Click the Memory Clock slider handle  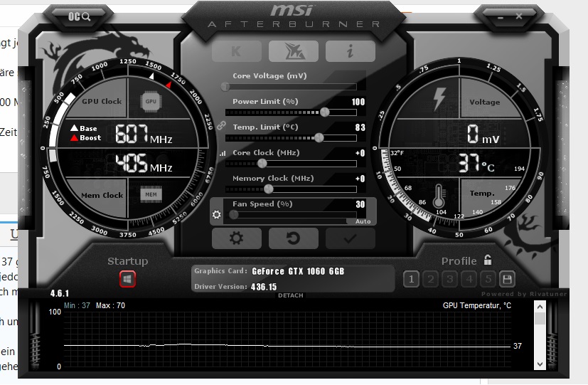269,189
